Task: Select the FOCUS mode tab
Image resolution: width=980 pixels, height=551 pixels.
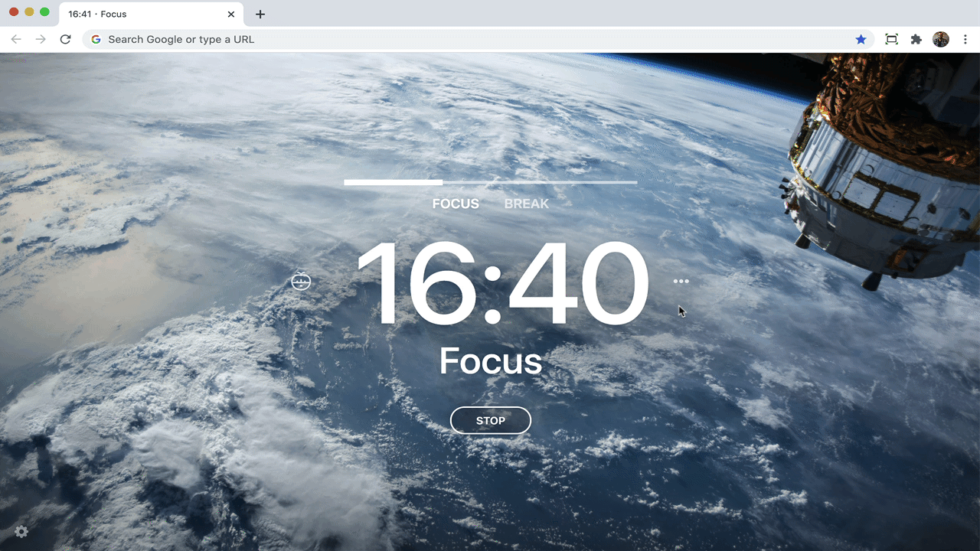Action: tap(456, 204)
